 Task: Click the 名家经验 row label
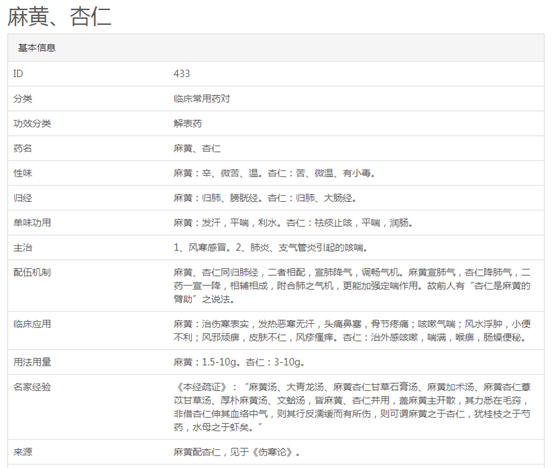32,387
